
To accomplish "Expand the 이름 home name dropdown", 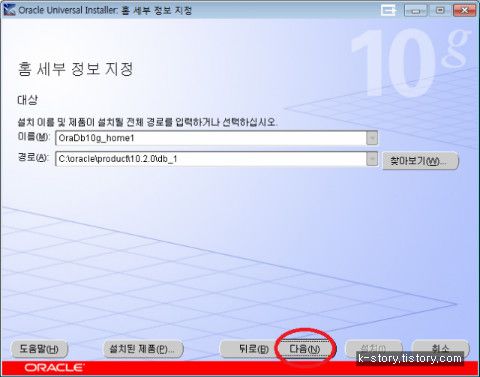I will pyautogui.click(x=372, y=138).
